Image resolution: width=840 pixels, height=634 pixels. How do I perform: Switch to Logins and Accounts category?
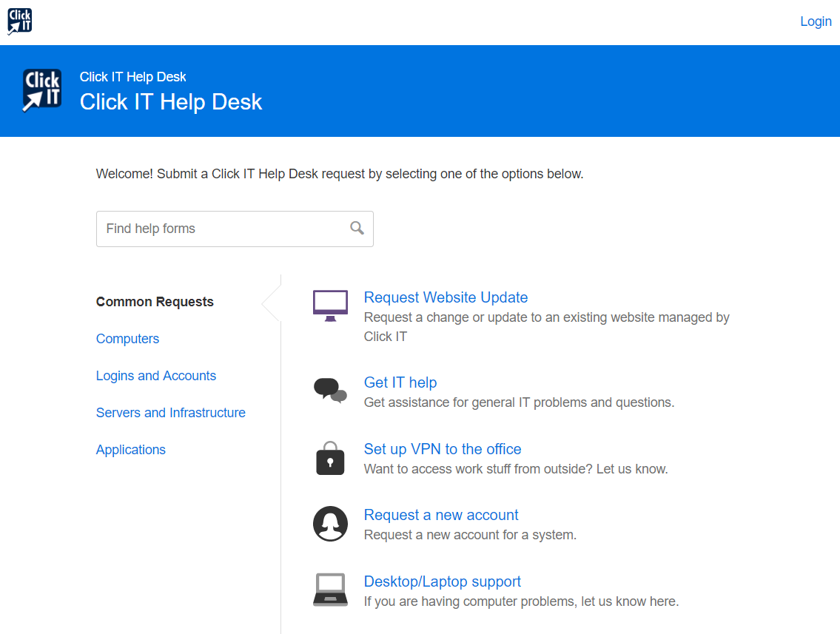[156, 376]
